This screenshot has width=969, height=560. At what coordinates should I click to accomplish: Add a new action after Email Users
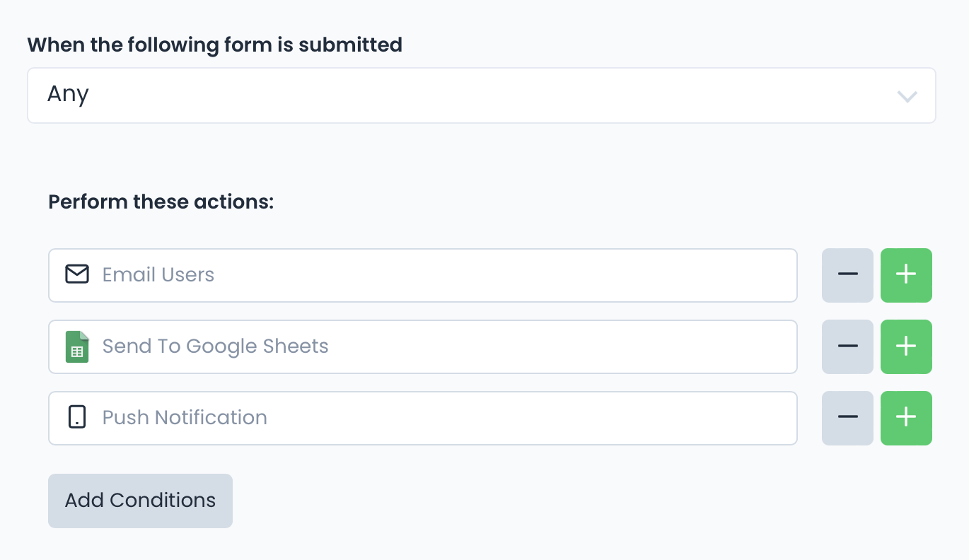point(906,275)
